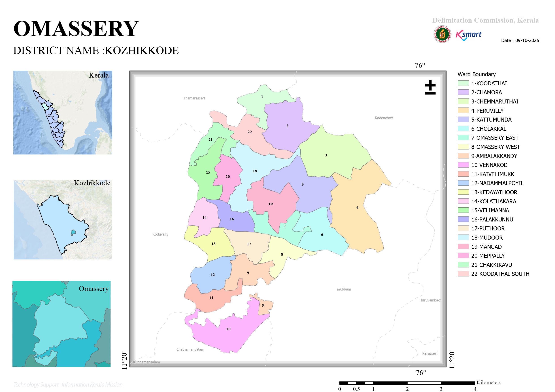Viewport: 555px width, 392px height.
Task: Click the Thiruvambadi neighbor label
Action: point(430,300)
